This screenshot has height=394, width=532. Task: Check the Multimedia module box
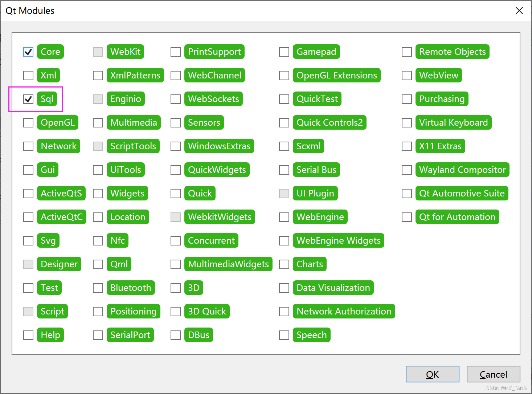click(98, 123)
